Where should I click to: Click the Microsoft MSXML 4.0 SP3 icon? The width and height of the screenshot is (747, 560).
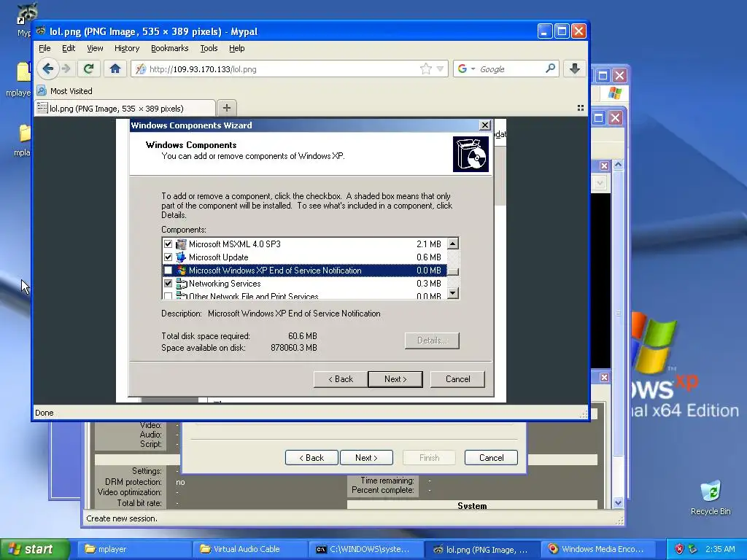(x=181, y=244)
